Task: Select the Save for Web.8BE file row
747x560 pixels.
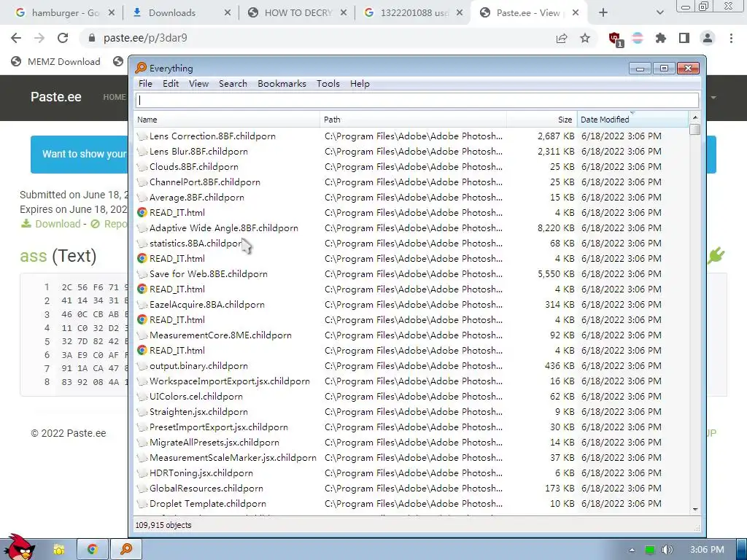Action: point(411,274)
